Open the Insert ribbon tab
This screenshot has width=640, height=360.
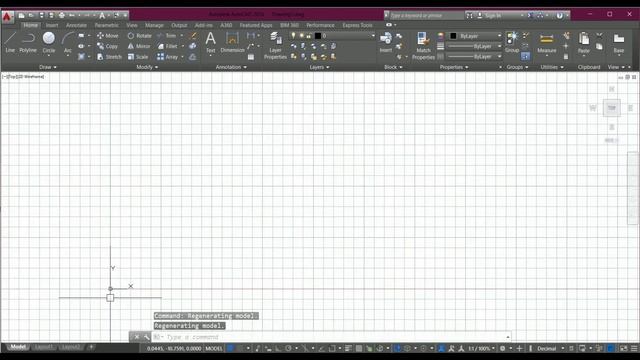[52, 25]
